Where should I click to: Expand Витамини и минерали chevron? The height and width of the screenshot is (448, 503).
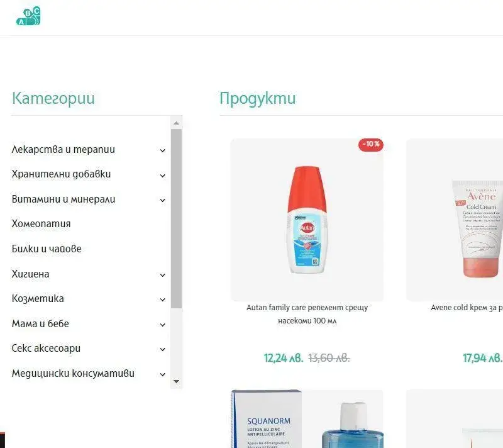(x=163, y=200)
